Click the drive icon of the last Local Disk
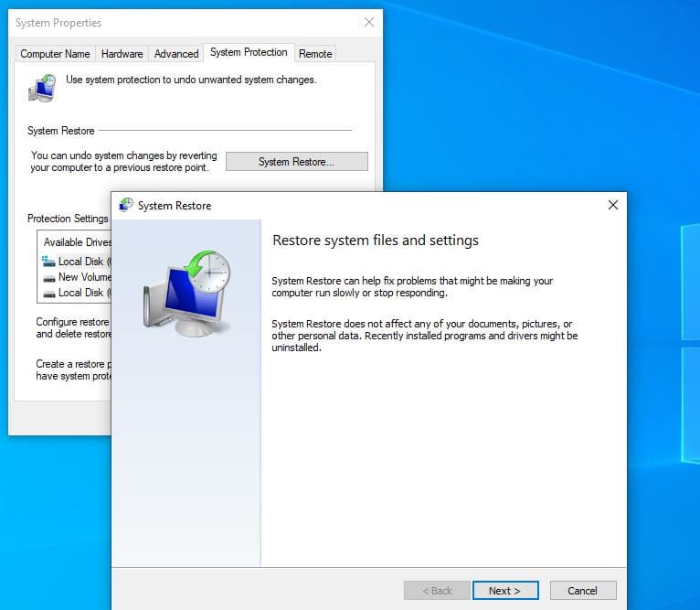The width and height of the screenshot is (700, 610). (48, 293)
